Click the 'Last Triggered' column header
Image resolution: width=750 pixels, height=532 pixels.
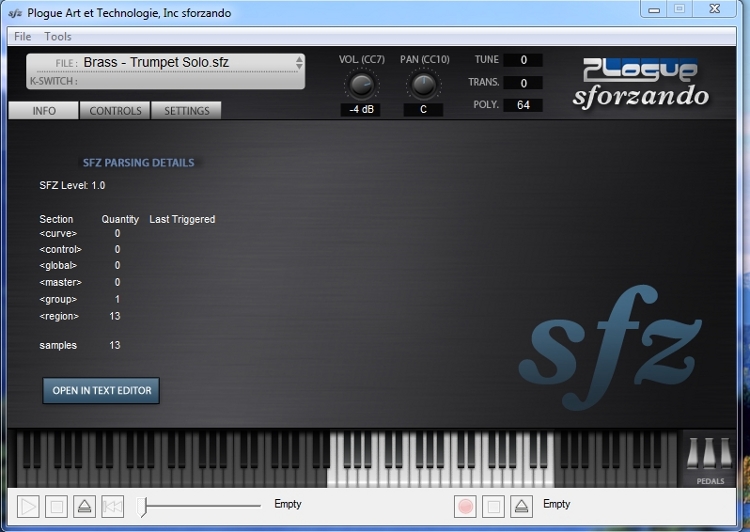(x=182, y=220)
